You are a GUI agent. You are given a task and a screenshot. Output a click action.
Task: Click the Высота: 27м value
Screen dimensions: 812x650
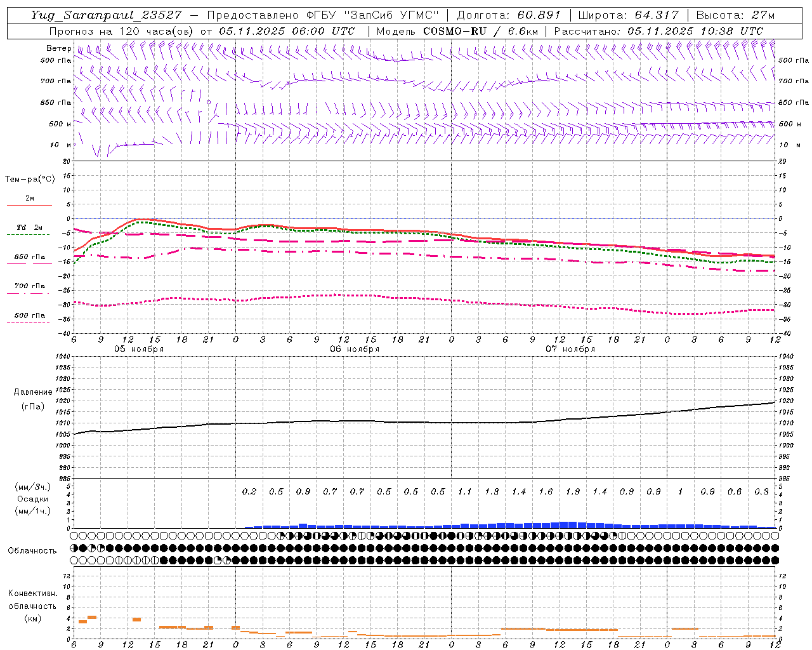(x=735, y=15)
